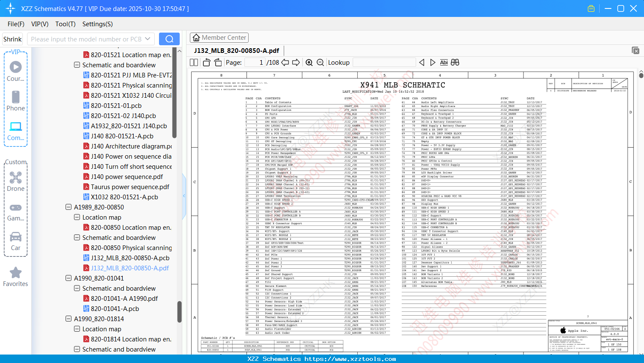Click the Lookup text field

pos(384,63)
